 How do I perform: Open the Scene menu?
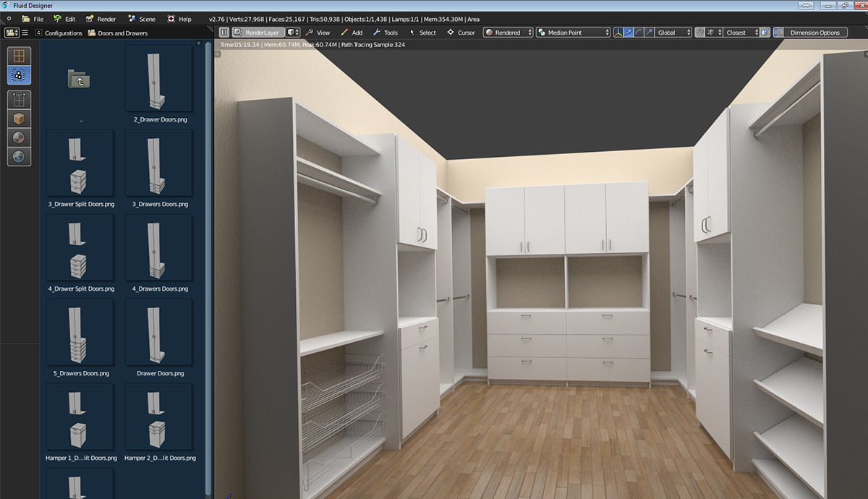pyautogui.click(x=141, y=19)
